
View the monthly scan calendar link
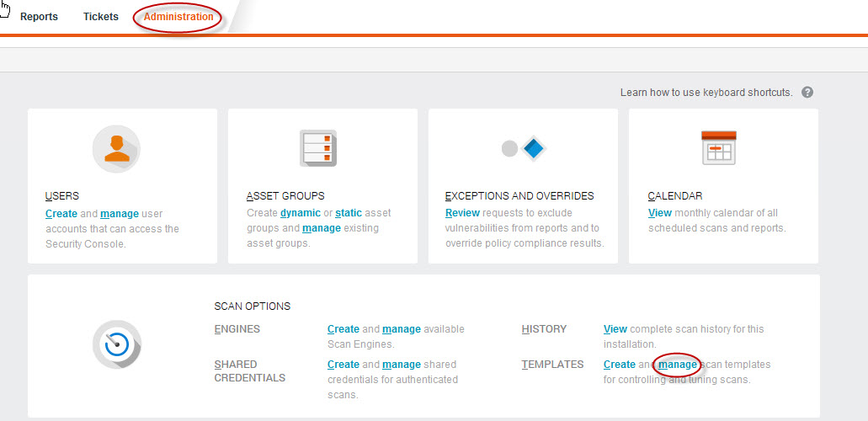point(660,214)
